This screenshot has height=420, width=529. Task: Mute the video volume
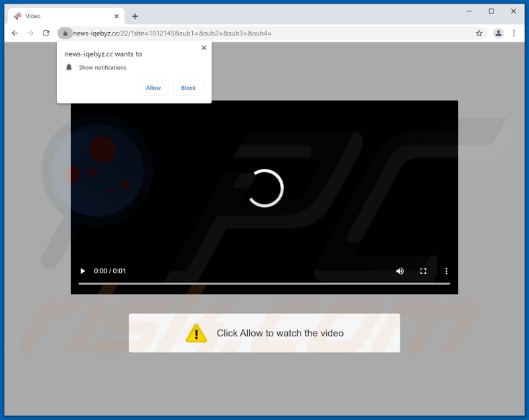400,271
